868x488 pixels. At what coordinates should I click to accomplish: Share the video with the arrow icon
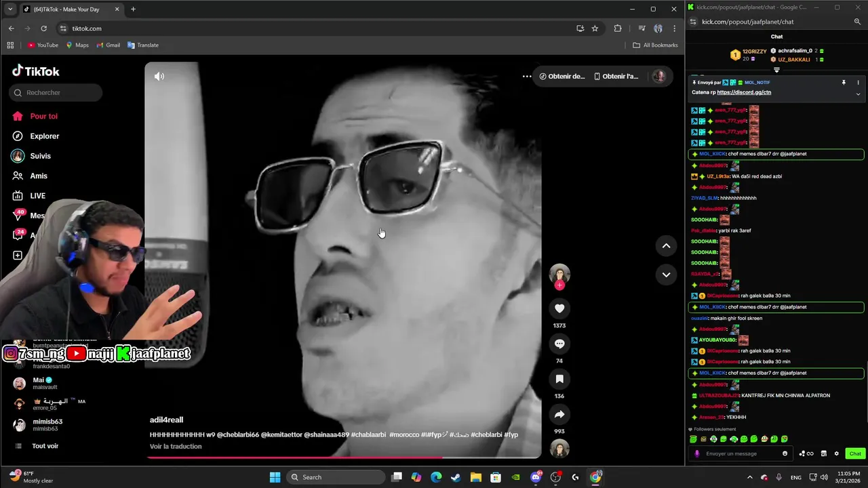(559, 414)
